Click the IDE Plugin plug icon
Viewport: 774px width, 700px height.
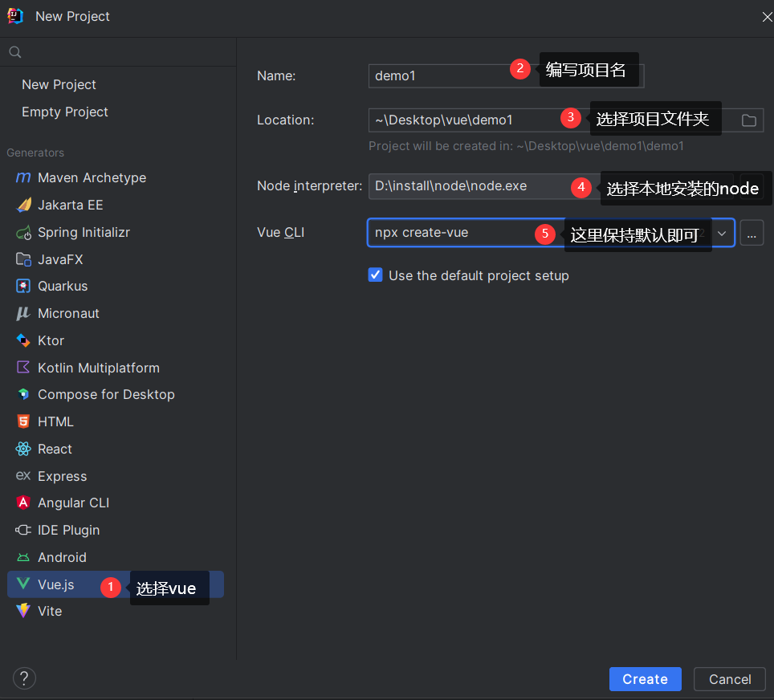pyautogui.click(x=23, y=530)
